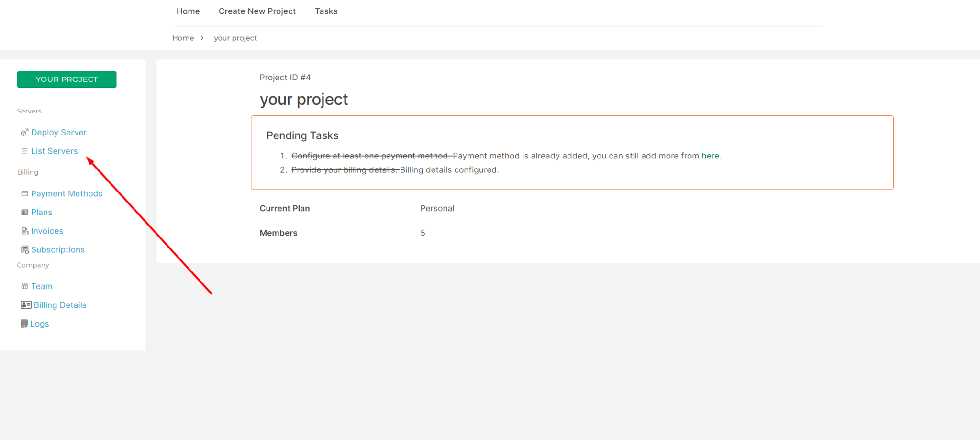Open the Home tab in the top navigation

point(188,11)
